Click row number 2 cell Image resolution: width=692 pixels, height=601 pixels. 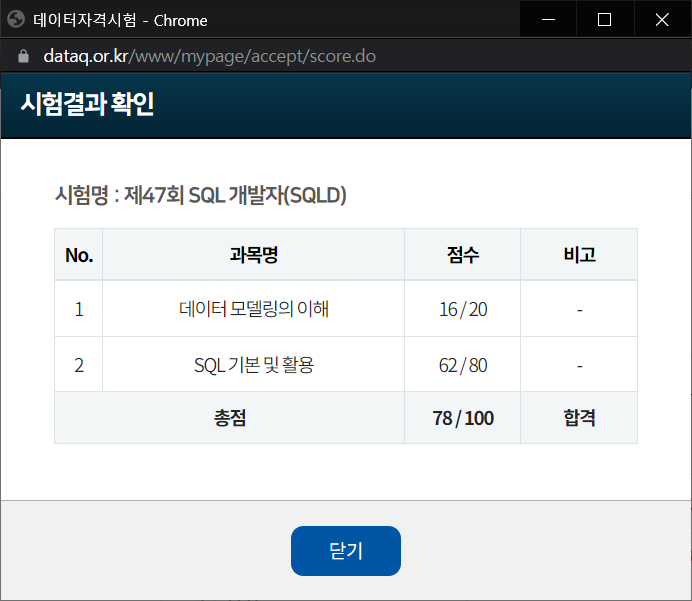click(79, 364)
